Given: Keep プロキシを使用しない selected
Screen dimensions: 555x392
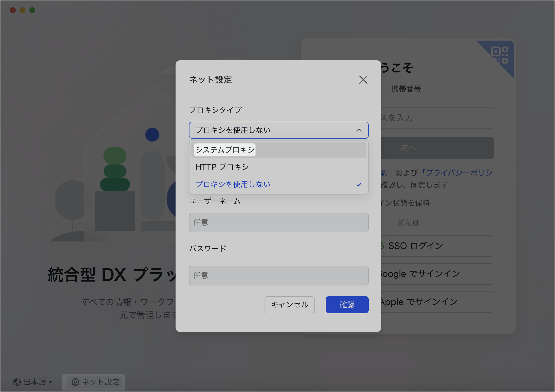Looking at the screenshot, I should [233, 184].
